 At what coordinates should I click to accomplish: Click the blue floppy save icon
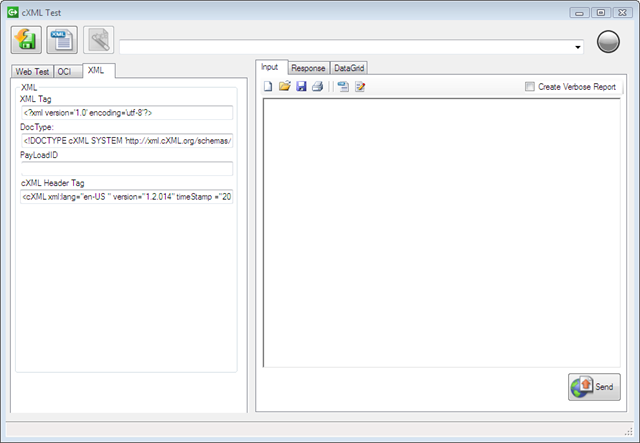pos(301,86)
